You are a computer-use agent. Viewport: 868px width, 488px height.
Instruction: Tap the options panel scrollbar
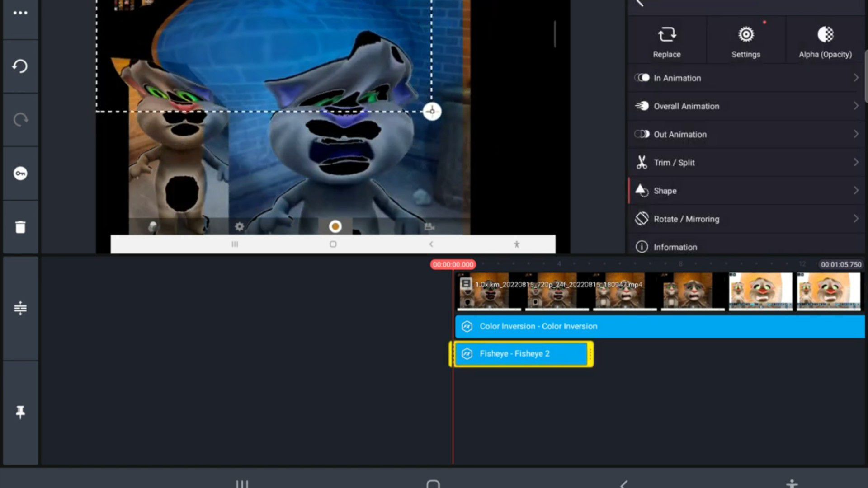866,76
